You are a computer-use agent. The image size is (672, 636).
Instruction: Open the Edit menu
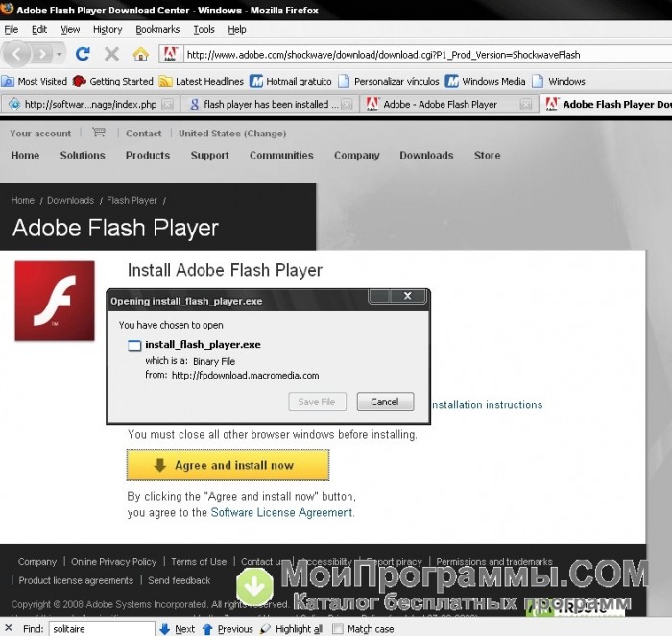39,29
